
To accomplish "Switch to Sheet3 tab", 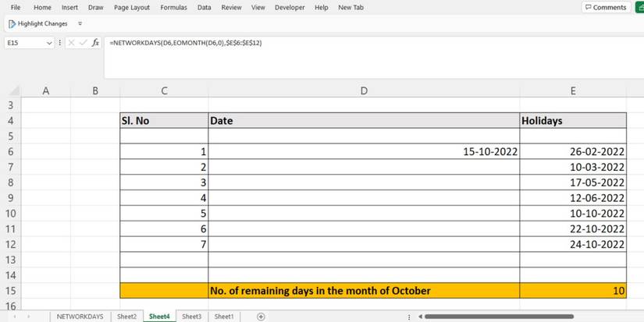I will (x=192, y=317).
